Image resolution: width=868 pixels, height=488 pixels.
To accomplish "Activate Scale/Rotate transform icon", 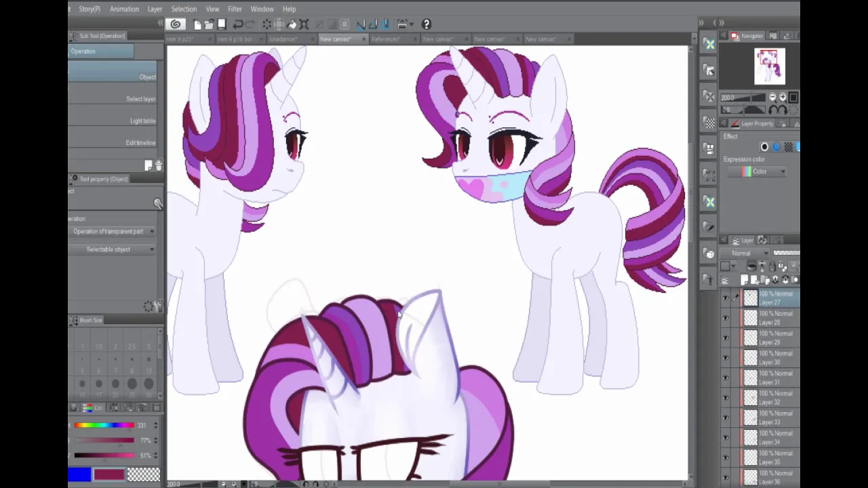I will pyautogui.click(x=304, y=24).
